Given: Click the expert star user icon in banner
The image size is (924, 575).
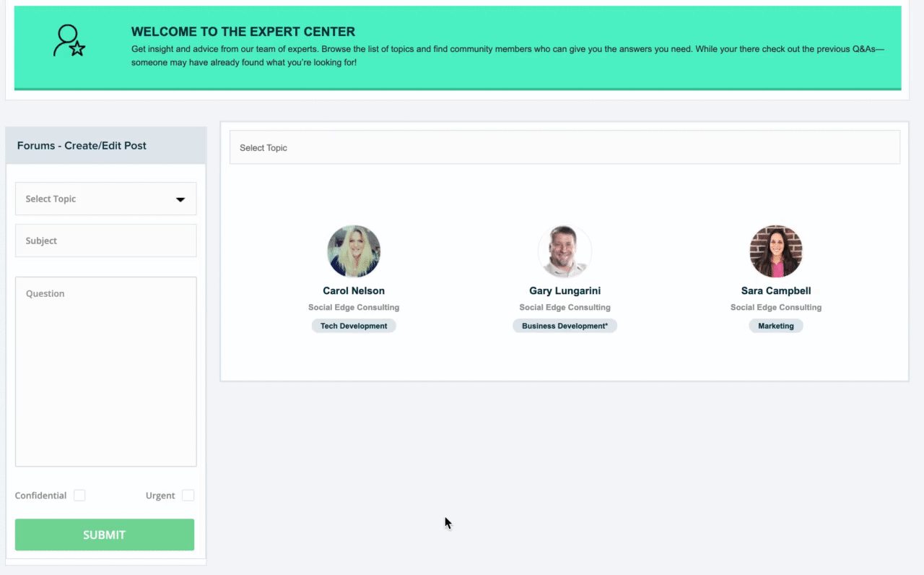Looking at the screenshot, I should [69, 40].
